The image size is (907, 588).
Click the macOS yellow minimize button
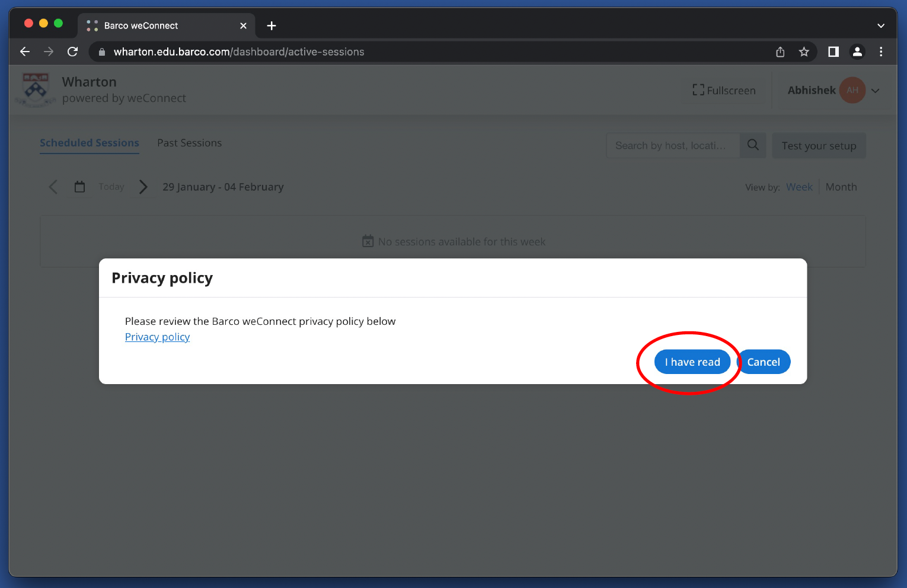43,23
